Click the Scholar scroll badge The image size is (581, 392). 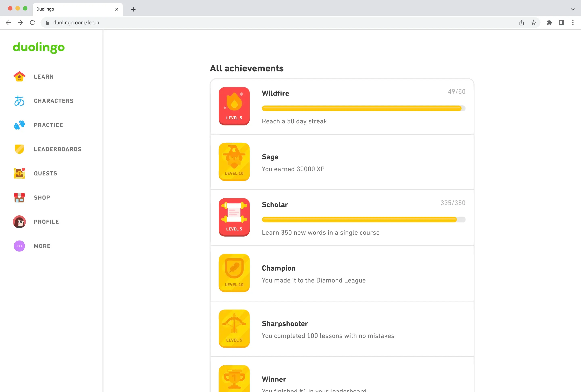click(x=234, y=217)
